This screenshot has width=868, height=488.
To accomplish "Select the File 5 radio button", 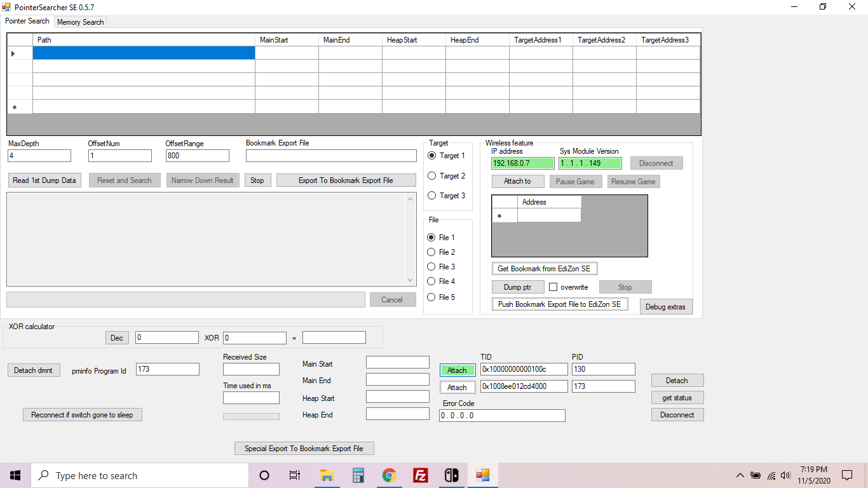I will point(431,297).
